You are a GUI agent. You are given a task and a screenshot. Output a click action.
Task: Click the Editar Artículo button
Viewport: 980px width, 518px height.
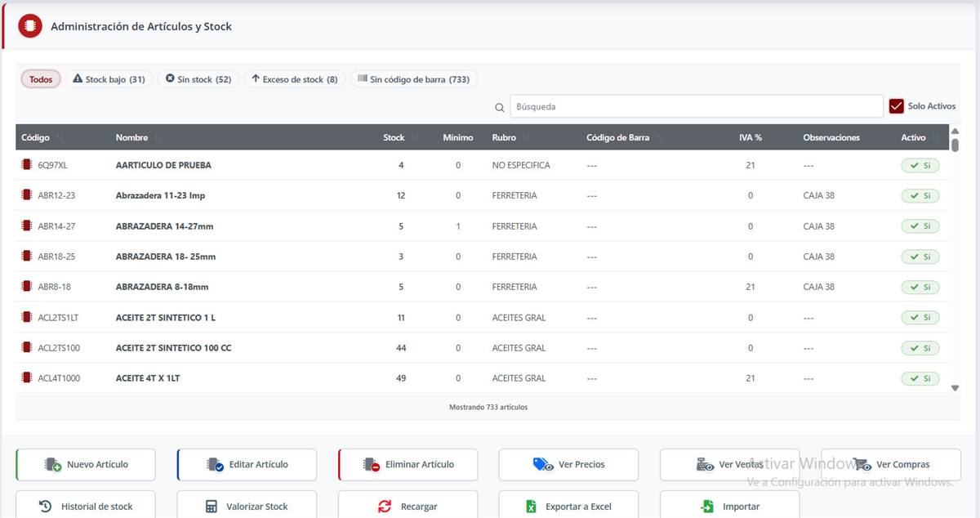[247, 464]
